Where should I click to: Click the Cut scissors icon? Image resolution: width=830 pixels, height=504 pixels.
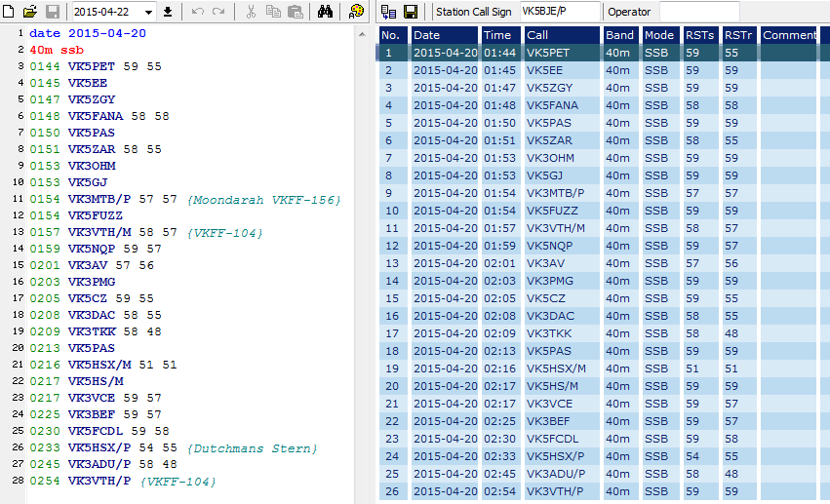click(250, 12)
